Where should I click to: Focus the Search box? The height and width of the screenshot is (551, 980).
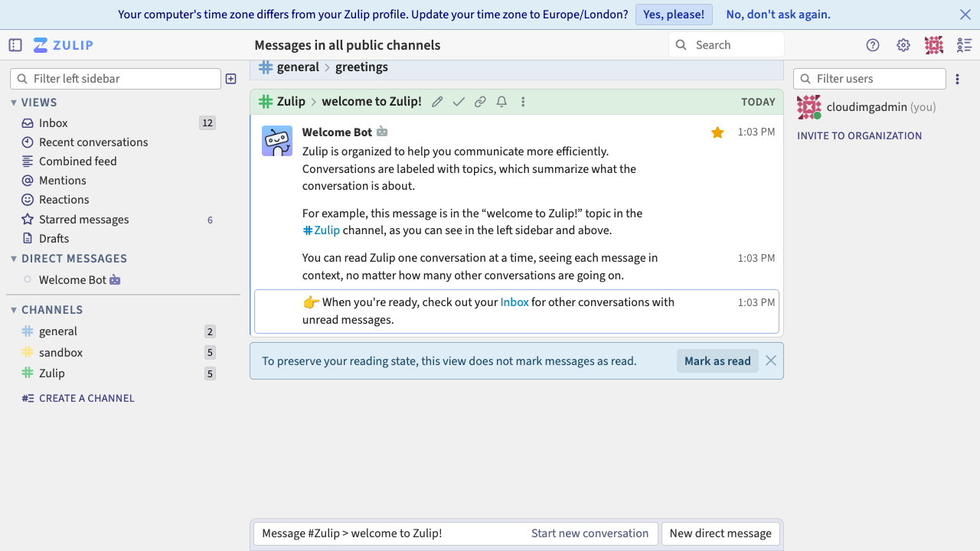727,45
